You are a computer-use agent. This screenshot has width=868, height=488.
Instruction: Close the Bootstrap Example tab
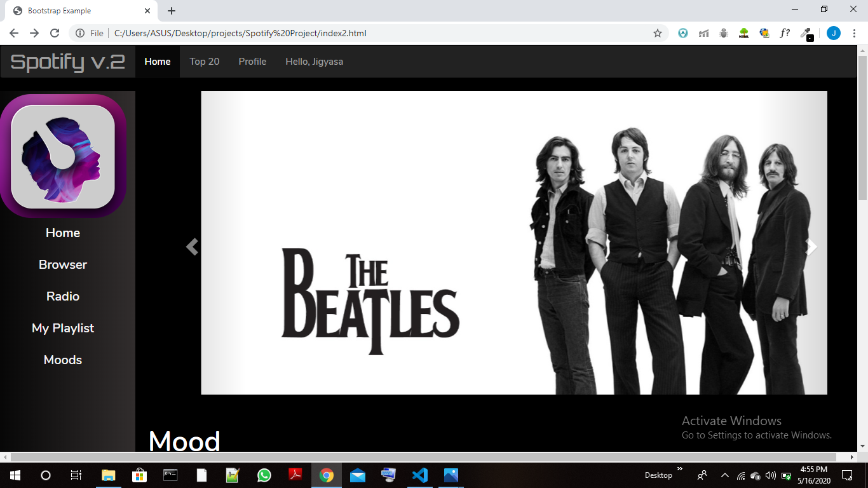pyautogui.click(x=147, y=11)
